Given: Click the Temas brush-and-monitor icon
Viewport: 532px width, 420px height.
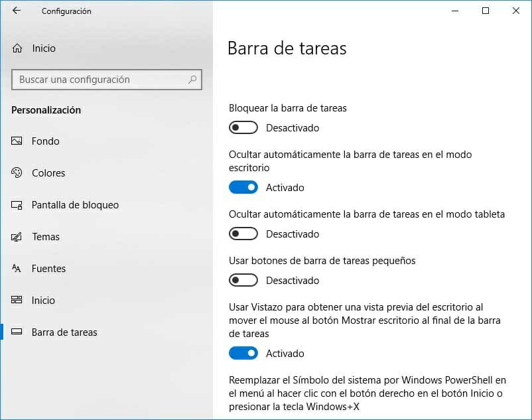Looking at the screenshot, I should [16, 236].
